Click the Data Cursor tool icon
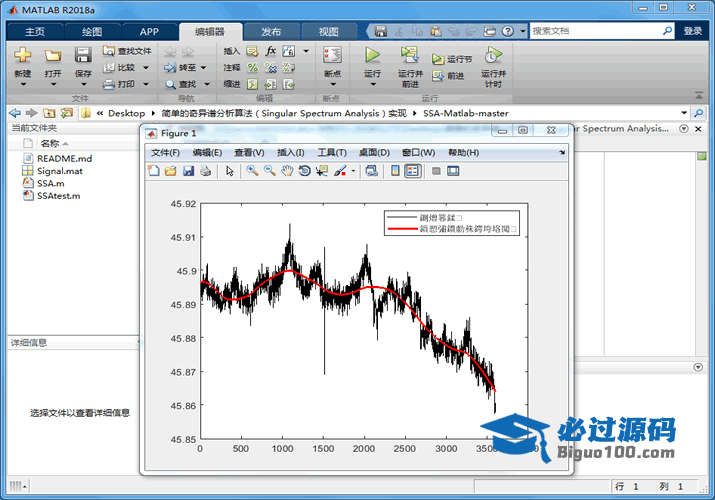Image resolution: width=715 pixels, height=500 pixels. pyautogui.click(x=321, y=171)
